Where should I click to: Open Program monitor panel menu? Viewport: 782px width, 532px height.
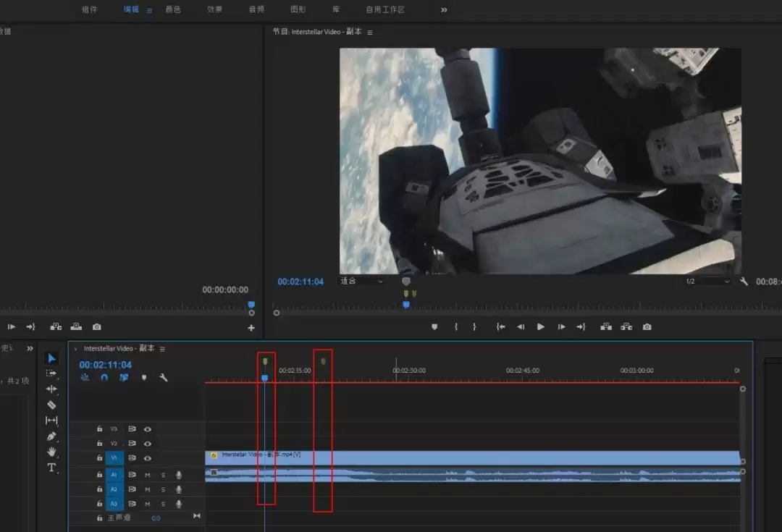pyautogui.click(x=369, y=33)
